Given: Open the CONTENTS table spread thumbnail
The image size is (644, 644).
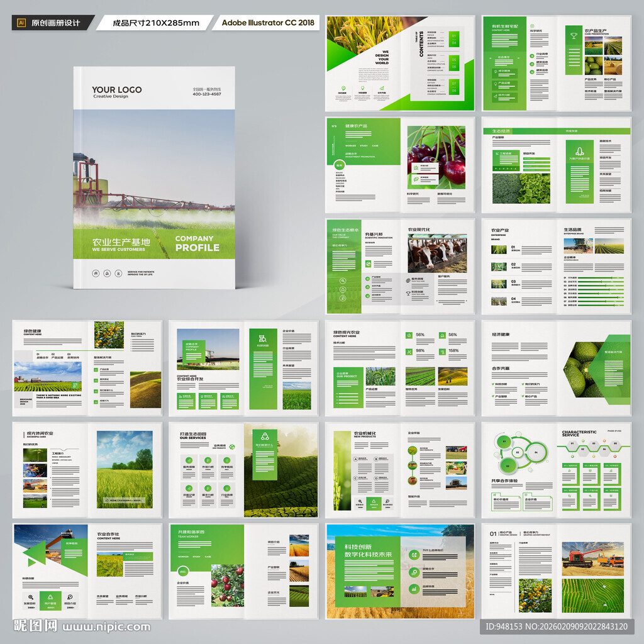Looking at the screenshot, I should tap(400, 64).
